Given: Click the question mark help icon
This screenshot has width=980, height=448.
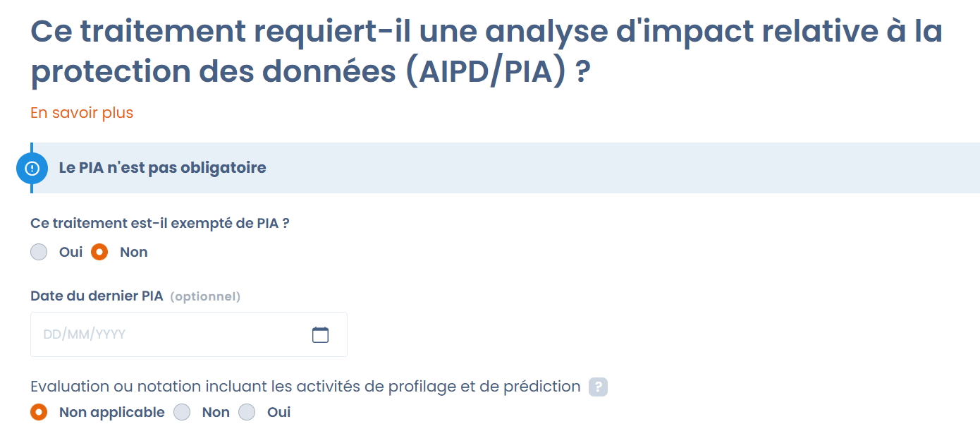Looking at the screenshot, I should (598, 387).
